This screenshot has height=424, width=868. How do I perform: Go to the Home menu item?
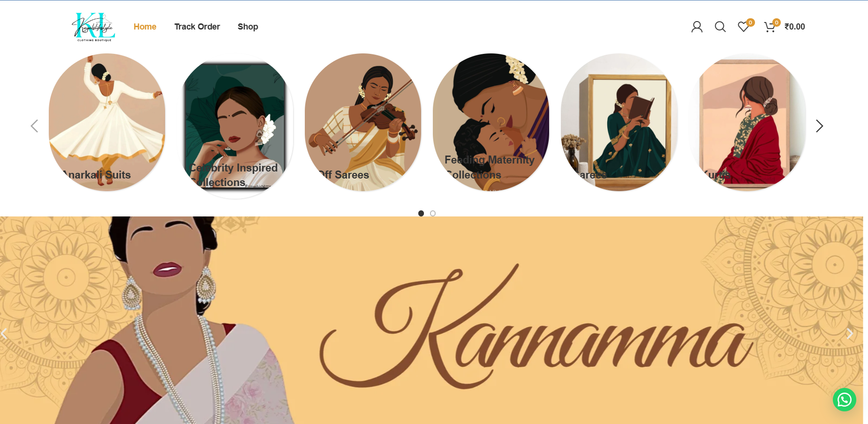tap(145, 27)
